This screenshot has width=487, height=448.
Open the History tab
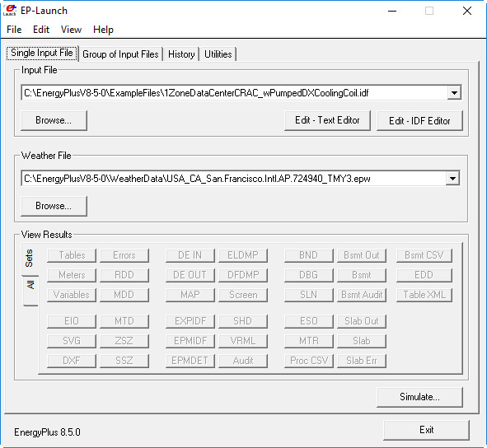(181, 54)
